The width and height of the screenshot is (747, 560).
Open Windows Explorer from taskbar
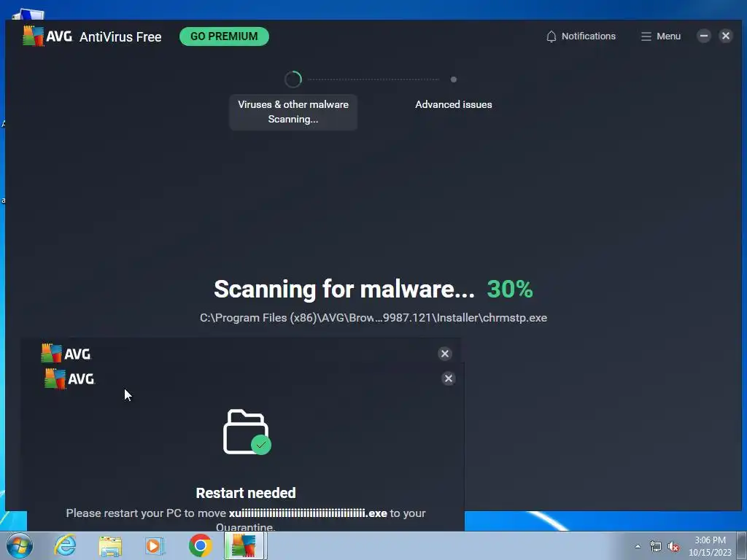[x=111, y=546]
